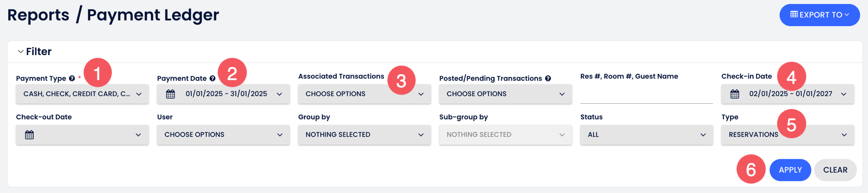Viewport: 868px width, 193px height.
Task: Click the Check-out Date calendar icon
Action: click(x=29, y=135)
